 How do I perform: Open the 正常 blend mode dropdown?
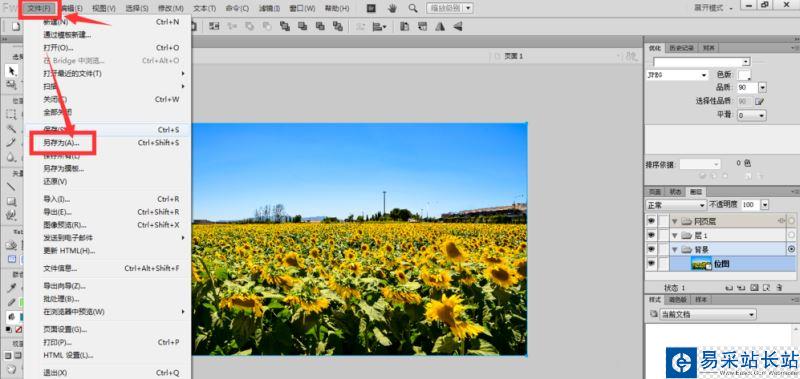[676, 205]
